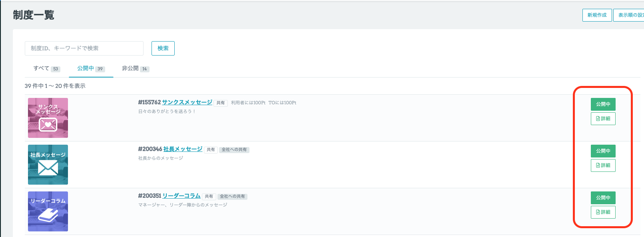Open the リーダーコラム title link
The width and height of the screenshot is (644, 237).
click(181, 196)
